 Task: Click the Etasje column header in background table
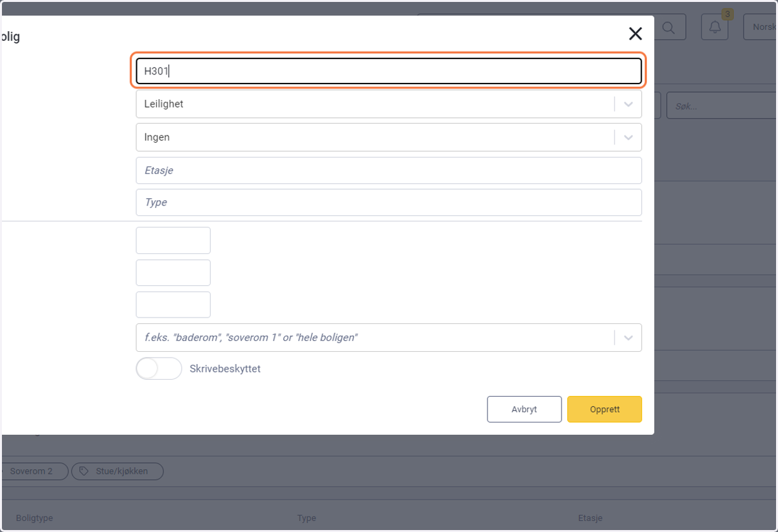[591, 518]
